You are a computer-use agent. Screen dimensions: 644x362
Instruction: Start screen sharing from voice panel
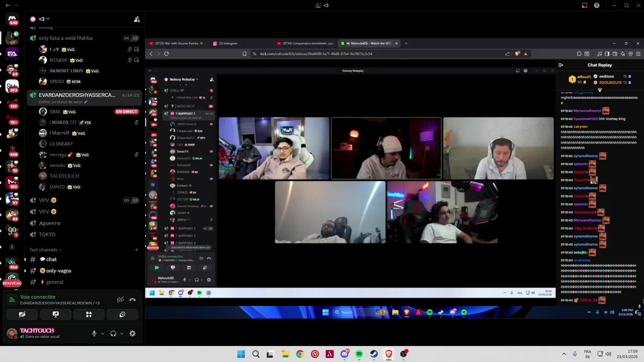point(55,314)
